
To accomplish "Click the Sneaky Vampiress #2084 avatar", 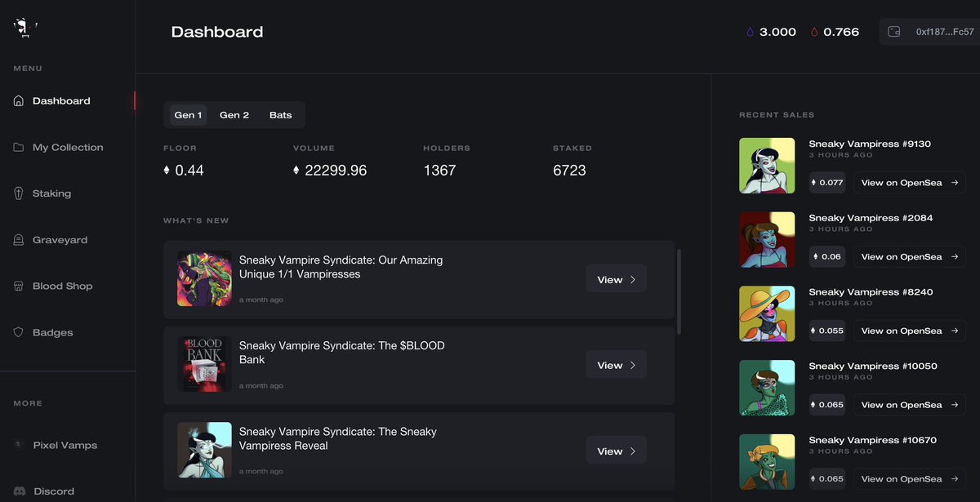I will tap(767, 240).
